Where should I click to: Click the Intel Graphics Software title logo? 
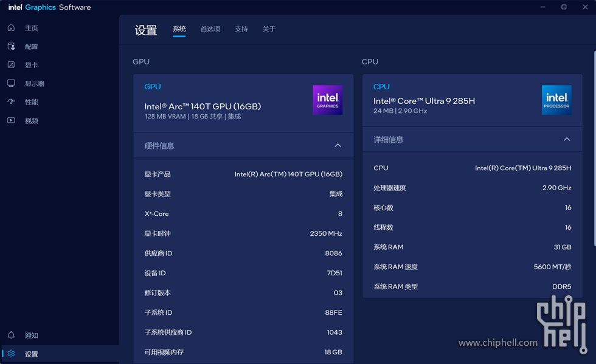(x=49, y=7)
